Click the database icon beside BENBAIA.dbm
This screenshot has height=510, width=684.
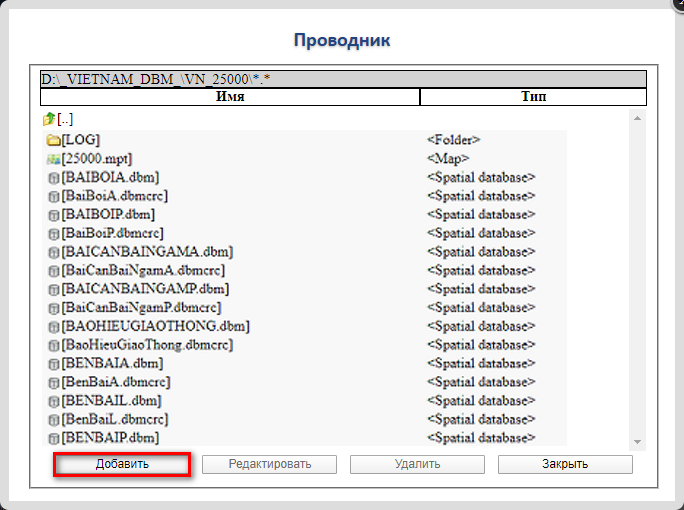coord(53,364)
